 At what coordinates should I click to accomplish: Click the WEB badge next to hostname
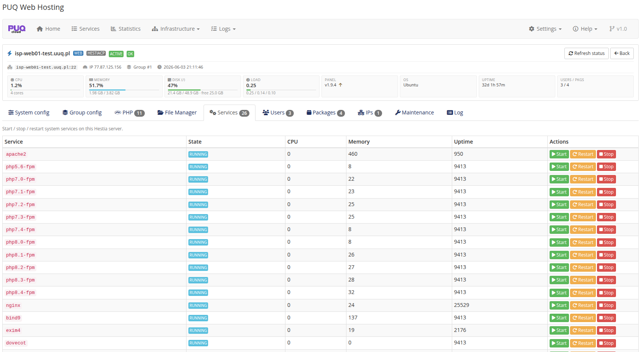[78, 53]
